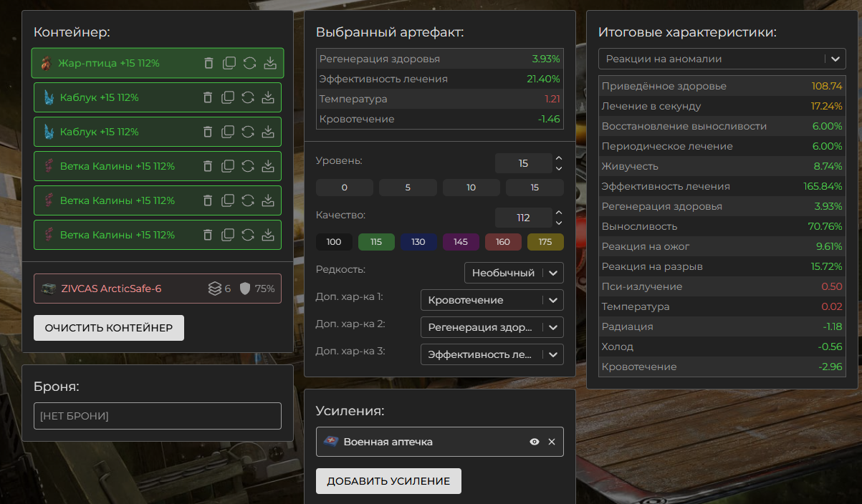The width and height of the screenshot is (862, 504).
Task: Open the Реакции на аномалии dropdown
Action: (722, 59)
